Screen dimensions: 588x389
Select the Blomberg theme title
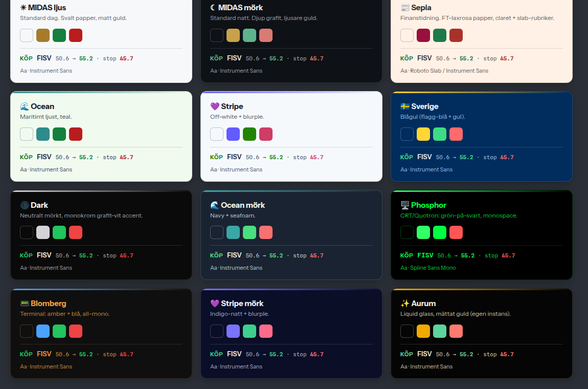click(49, 304)
